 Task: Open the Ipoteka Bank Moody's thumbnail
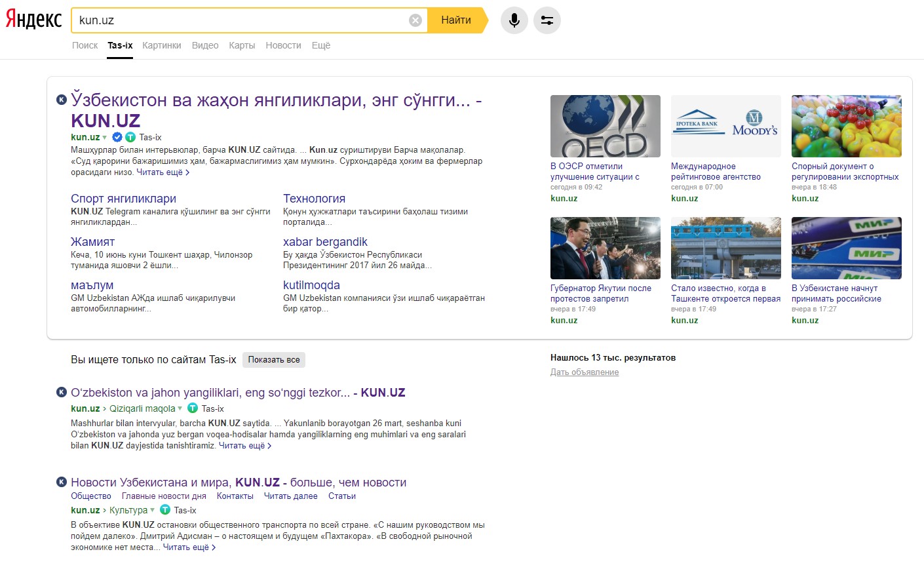(x=726, y=126)
